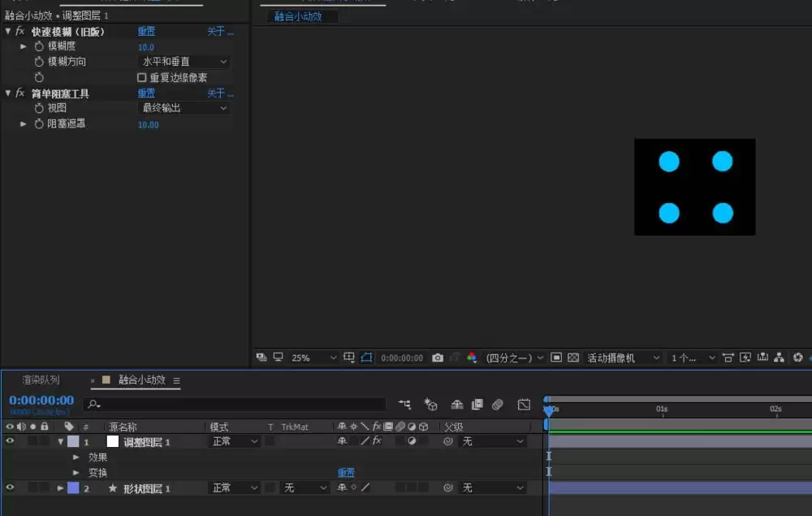
Task: Click the stopwatch for 模糊度 property
Action: click(39, 46)
